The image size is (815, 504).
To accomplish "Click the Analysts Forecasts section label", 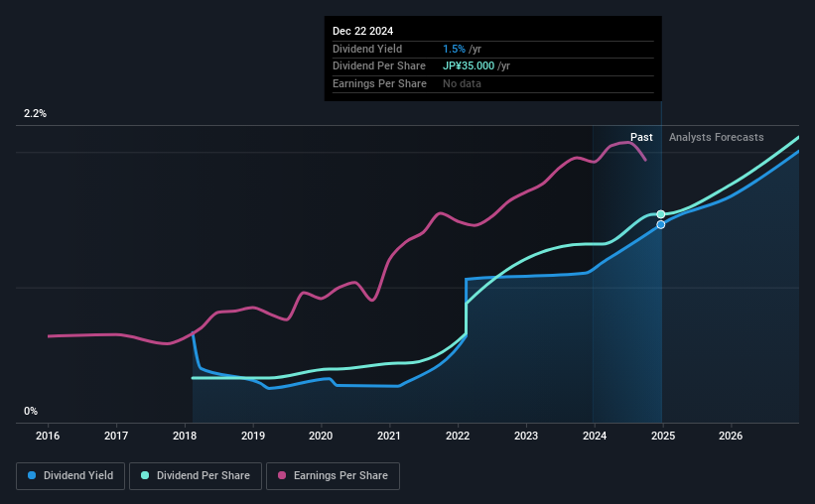I will click(x=717, y=137).
